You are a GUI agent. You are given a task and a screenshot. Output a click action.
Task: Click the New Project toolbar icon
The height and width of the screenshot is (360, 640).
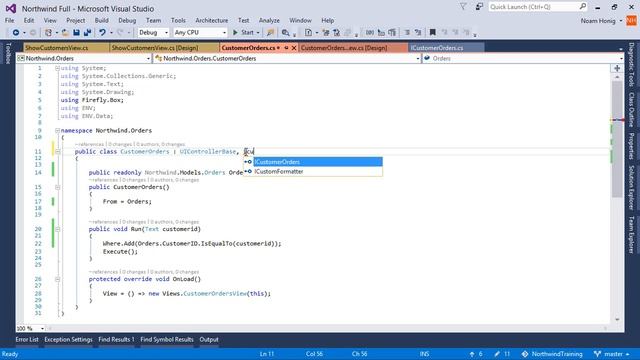(48, 32)
